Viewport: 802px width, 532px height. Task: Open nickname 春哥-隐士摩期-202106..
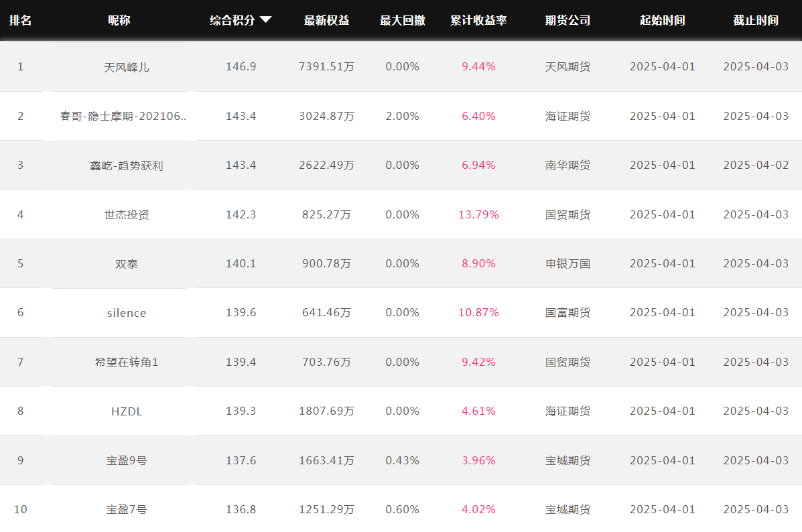pos(123,116)
